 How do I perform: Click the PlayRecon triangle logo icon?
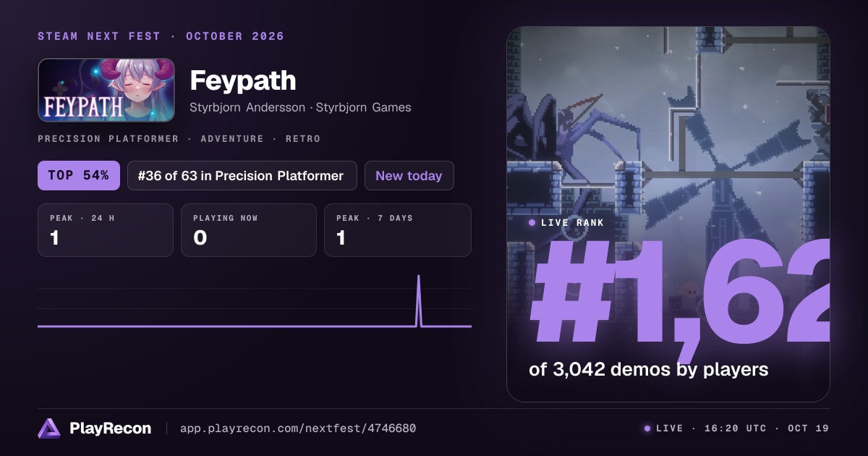[x=49, y=428]
